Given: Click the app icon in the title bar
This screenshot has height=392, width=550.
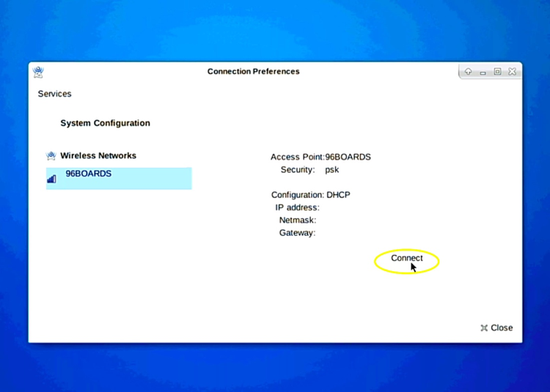Looking at the screenshot, I should click(x=39, y=72).
